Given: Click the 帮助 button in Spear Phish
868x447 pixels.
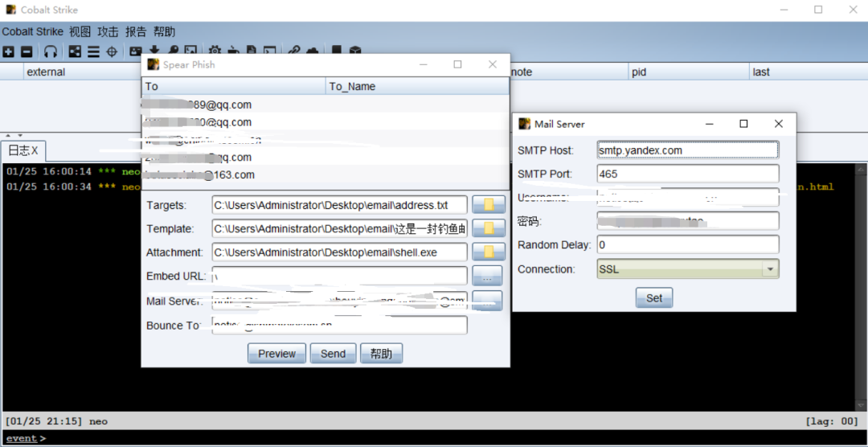Looking at the screenshot, I should click(382, 354).
